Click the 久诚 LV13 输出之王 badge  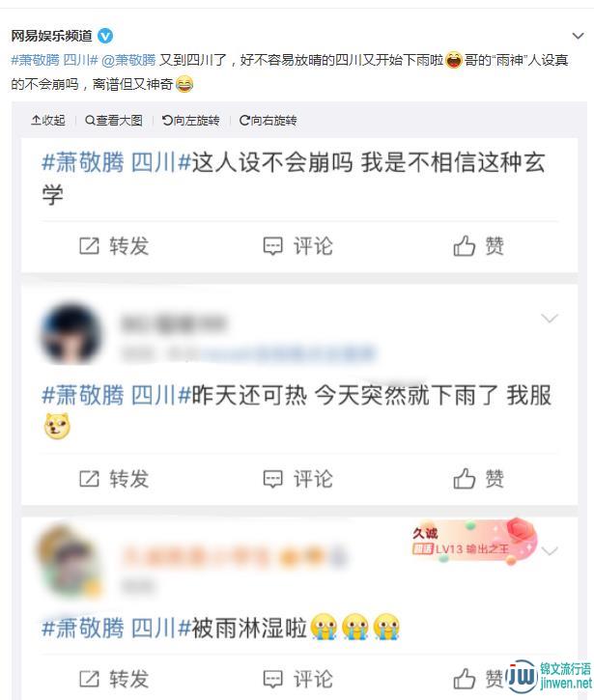tap(473, 541)
